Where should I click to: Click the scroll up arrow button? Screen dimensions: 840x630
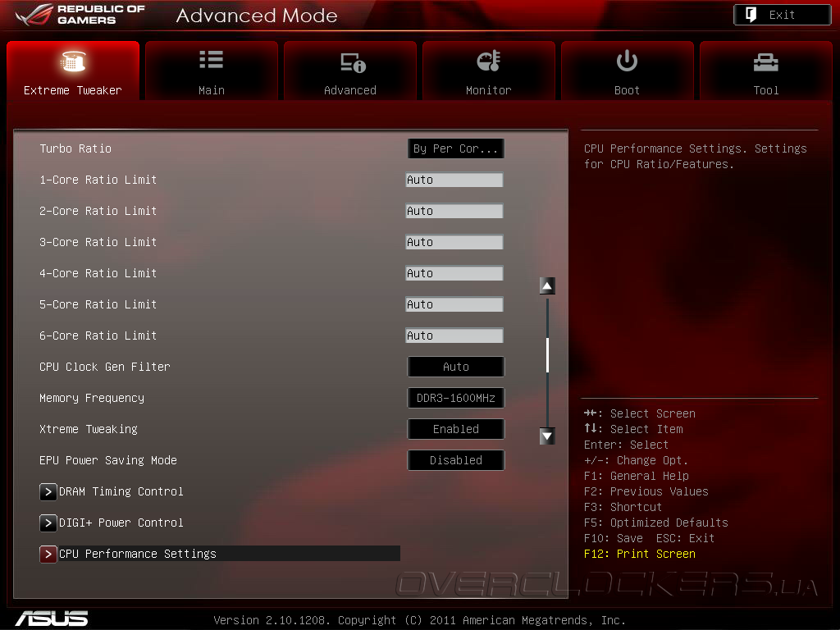pyautogui.click(x=547, y=285)
